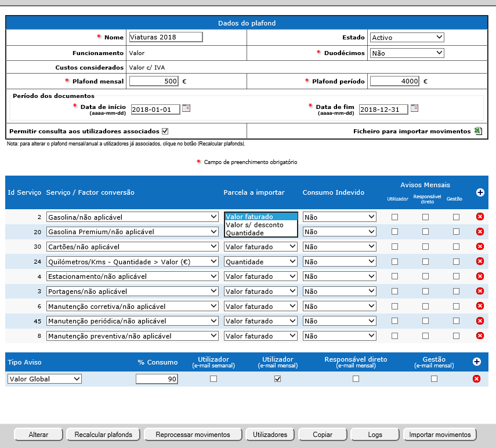The image size is (496, 448).
Task: Click the Data de início date field
Action: [x=155, y=110]
